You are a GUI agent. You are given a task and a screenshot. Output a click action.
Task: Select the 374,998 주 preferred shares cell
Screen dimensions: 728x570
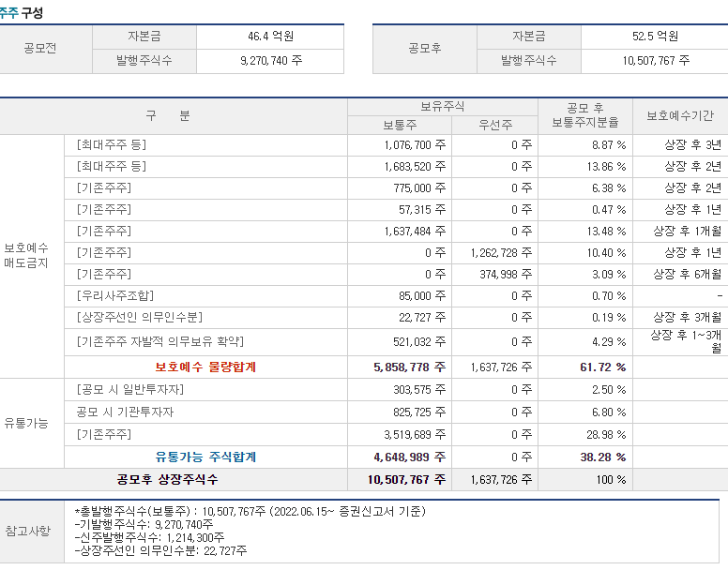(x=495, y=274)
